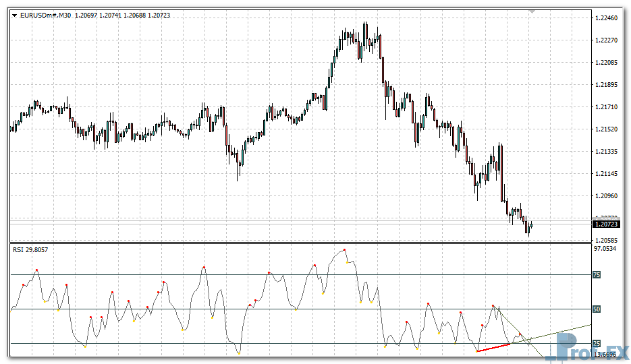Click the ProfFX watermark logo
Image resolution: width=631 pixels, height=364 pixels.
click(x=588, y=347)
